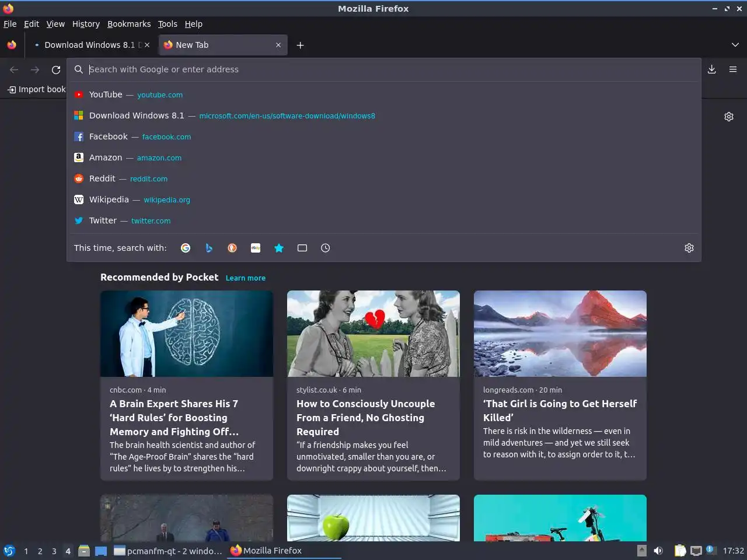This screenshot has height=560, width=747.
Task: Open the Consciously Uncouple article image
Action: click(373, 334)
